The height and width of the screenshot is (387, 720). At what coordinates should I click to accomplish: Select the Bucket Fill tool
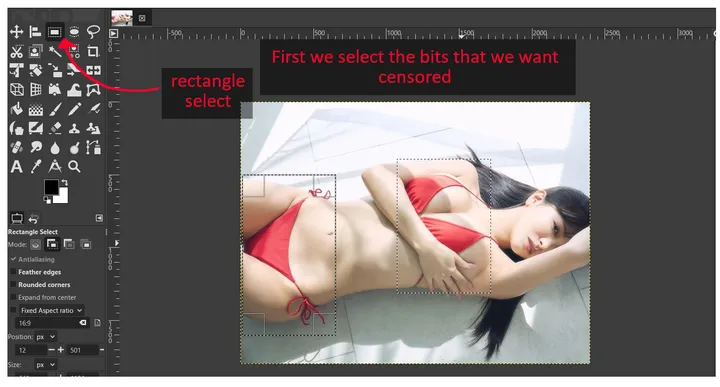pos(17,109)
